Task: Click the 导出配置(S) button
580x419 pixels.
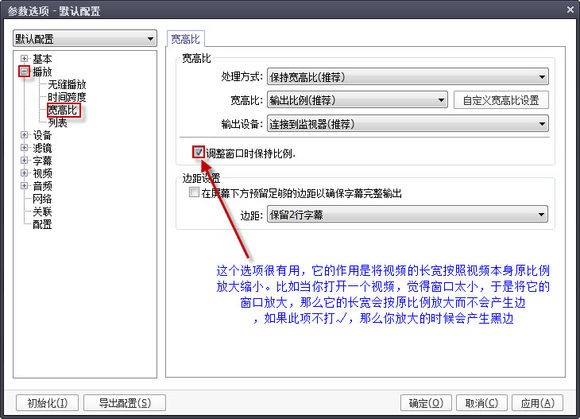Action: point(125,403)
